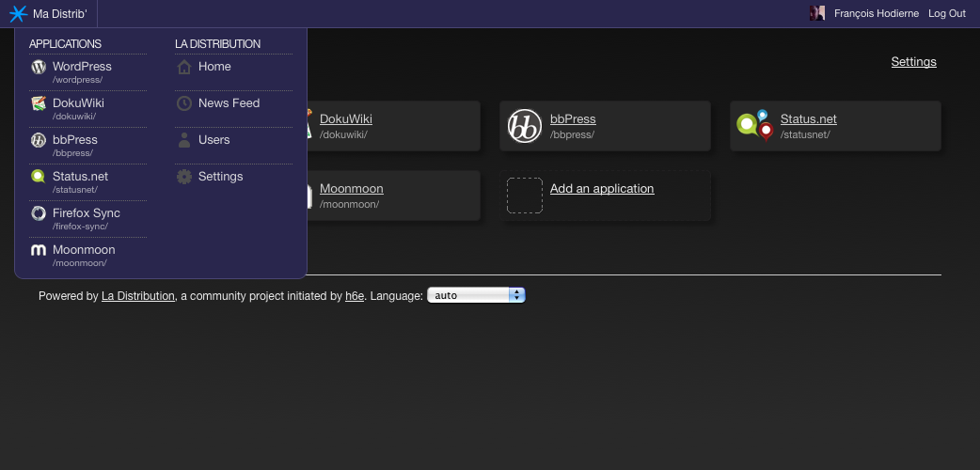Click François Hodierne's avatar thumbnail
This screenshot has height=470, width=980.
[817, 13]
